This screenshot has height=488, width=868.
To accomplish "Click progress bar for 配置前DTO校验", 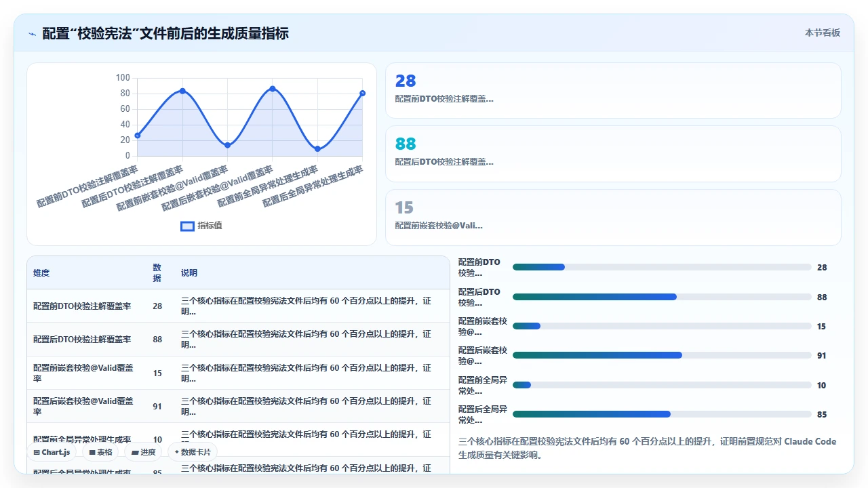I will tap(662, 267).
